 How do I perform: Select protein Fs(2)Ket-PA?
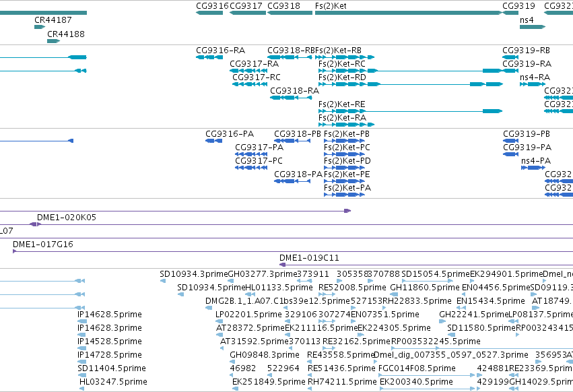coord(344,195)
